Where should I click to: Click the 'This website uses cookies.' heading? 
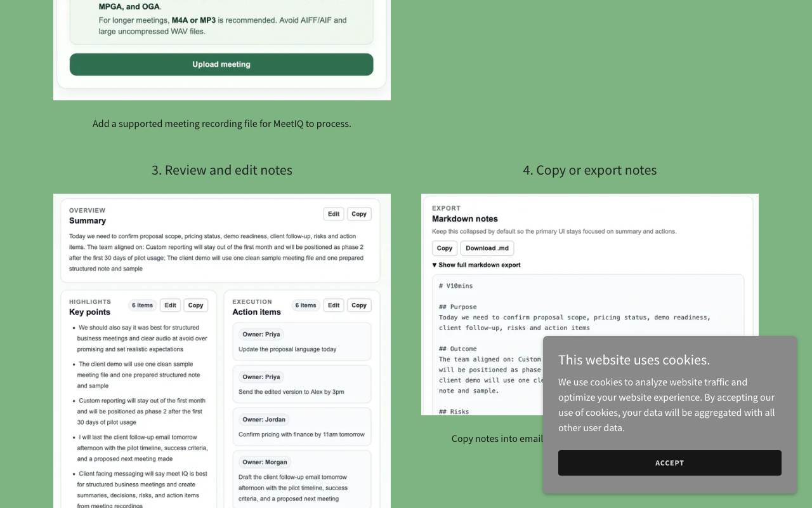coord(634,360)
